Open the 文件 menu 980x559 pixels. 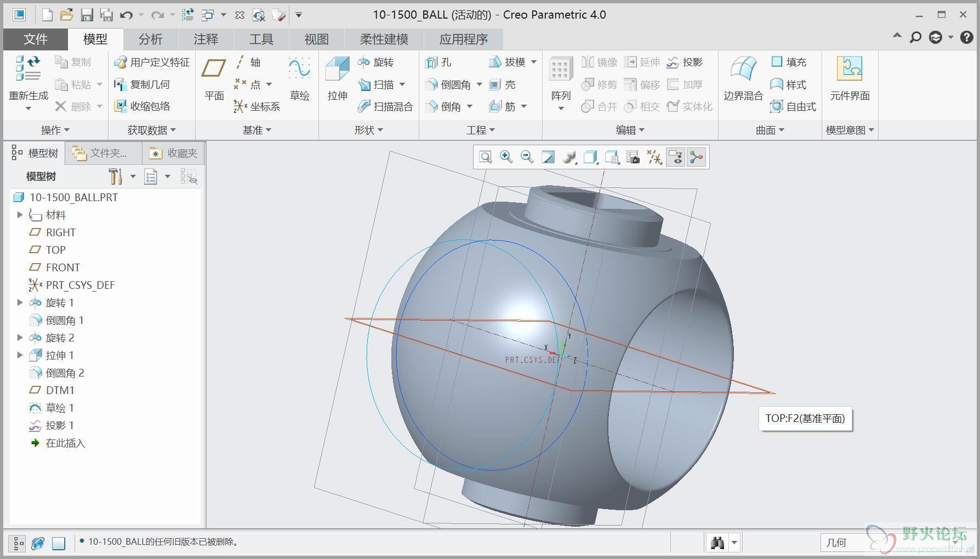click(x=36, y=39)
